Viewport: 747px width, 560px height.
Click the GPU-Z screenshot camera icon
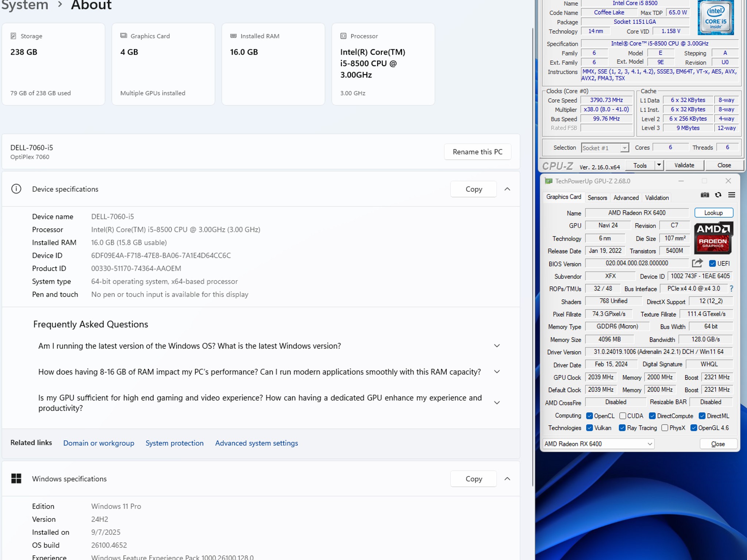point(705,195)
